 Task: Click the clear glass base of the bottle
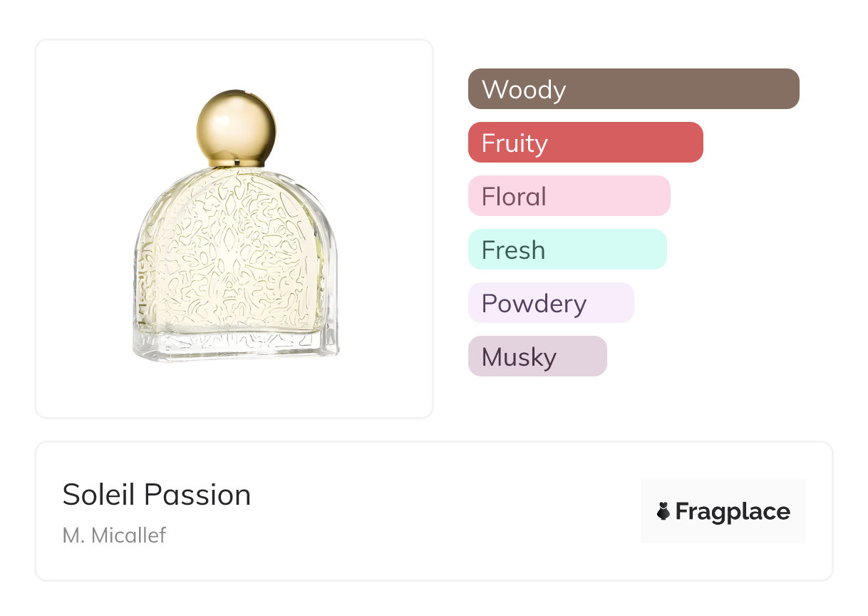pos(235,346)
